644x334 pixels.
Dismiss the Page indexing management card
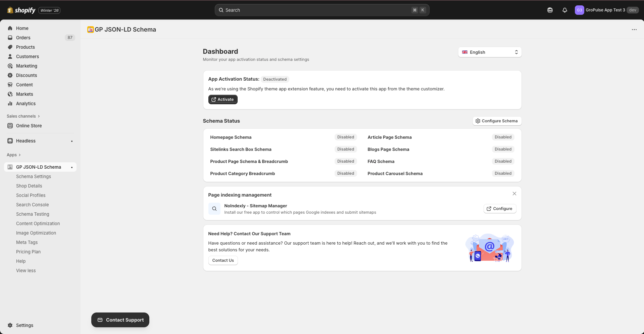coord(514,194)
